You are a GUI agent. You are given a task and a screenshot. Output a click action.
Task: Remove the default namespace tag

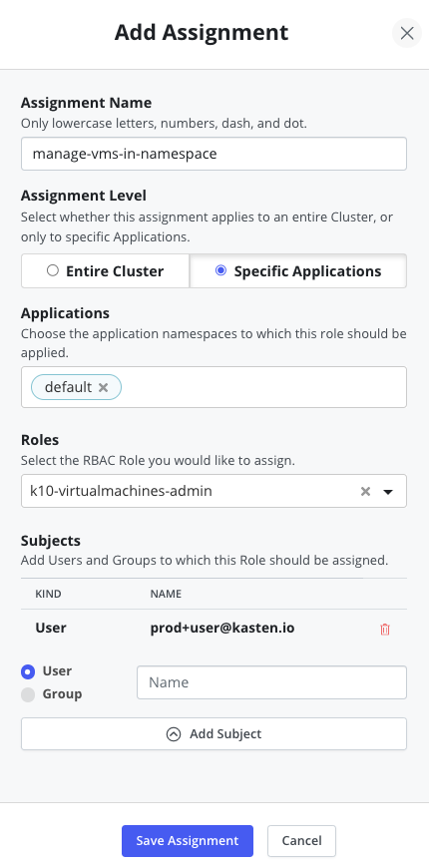pyautogui.click(x=103, y=387)
